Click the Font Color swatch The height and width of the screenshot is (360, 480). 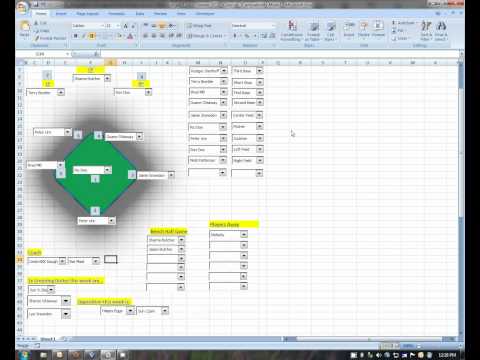130,36
